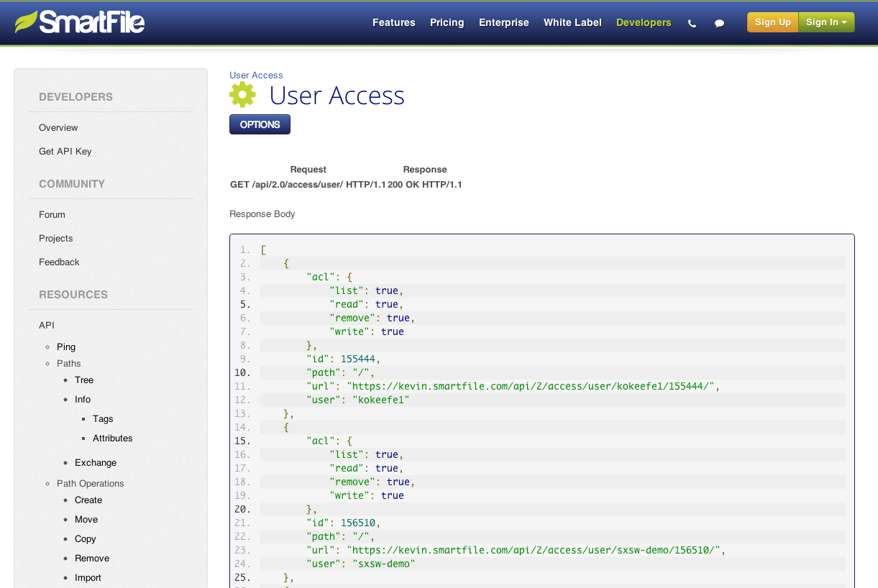878x588 pixels.
Task: Open the chat bubble icon in the navbar
Action: tap(719, 23)
